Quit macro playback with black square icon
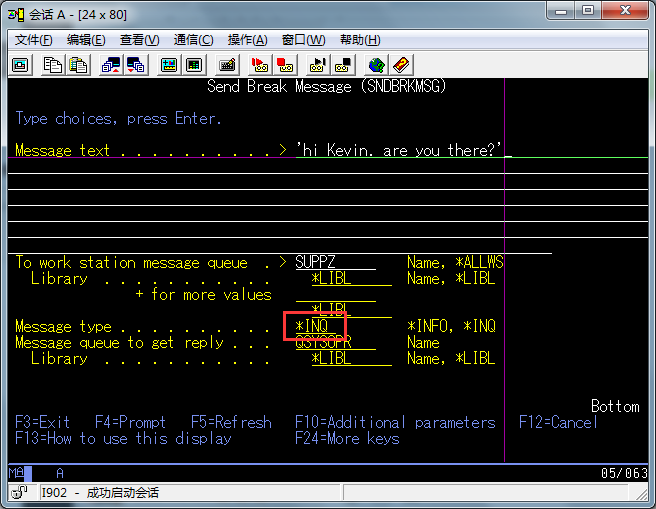 coord(343,65)
